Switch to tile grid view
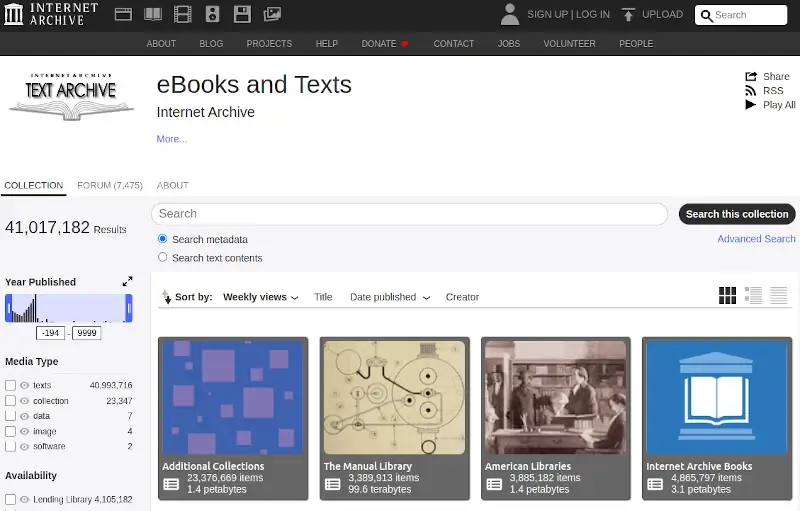 pyautogui.click(x=727, y=295)
